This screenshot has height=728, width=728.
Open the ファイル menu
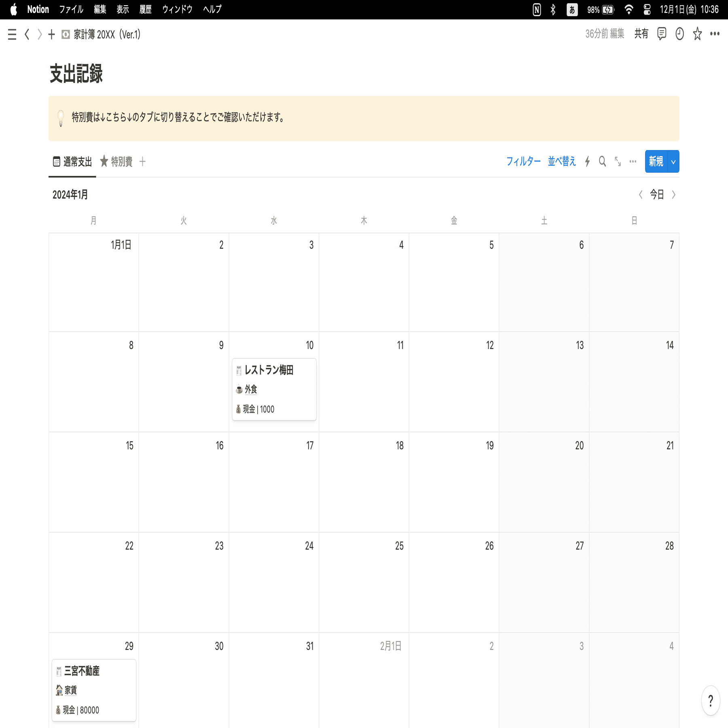71,9
